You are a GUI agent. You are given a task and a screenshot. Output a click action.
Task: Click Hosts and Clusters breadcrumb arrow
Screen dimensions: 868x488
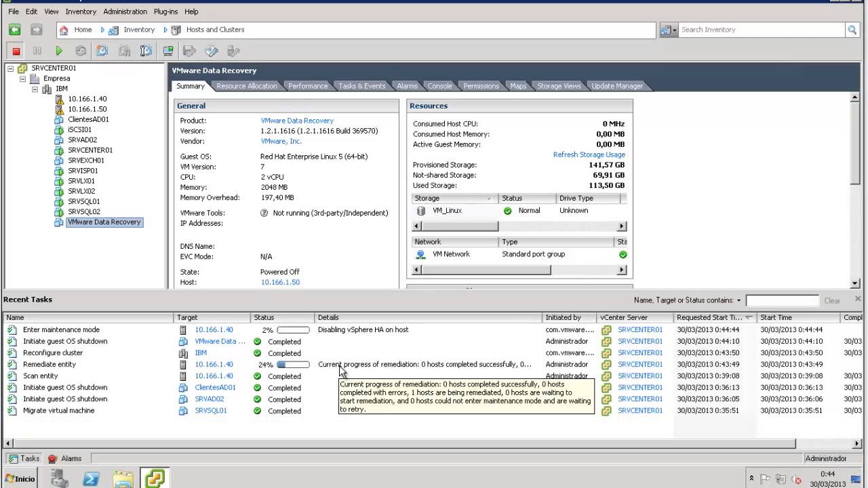pyautogui.click(x=165, y=30)
